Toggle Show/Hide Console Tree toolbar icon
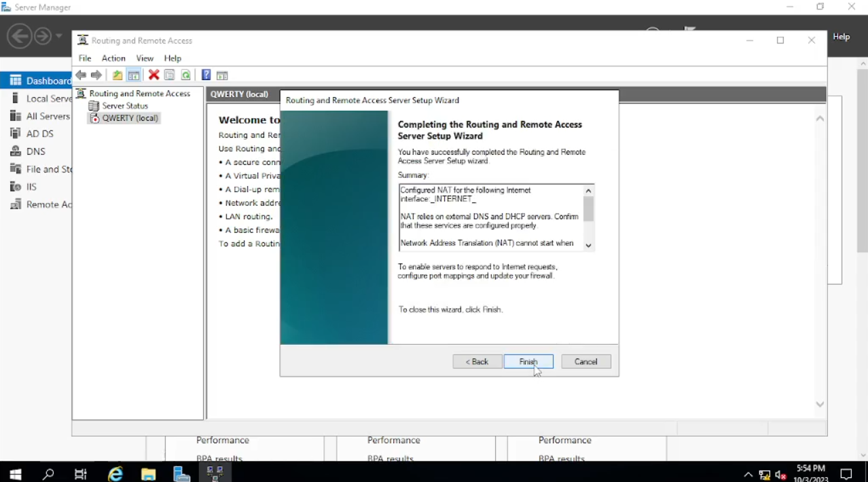The image size is (868, 482). (134, 75)
